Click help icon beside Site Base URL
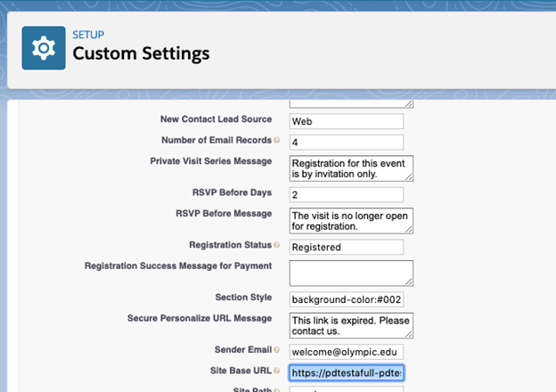 click(x=276, y=372)
